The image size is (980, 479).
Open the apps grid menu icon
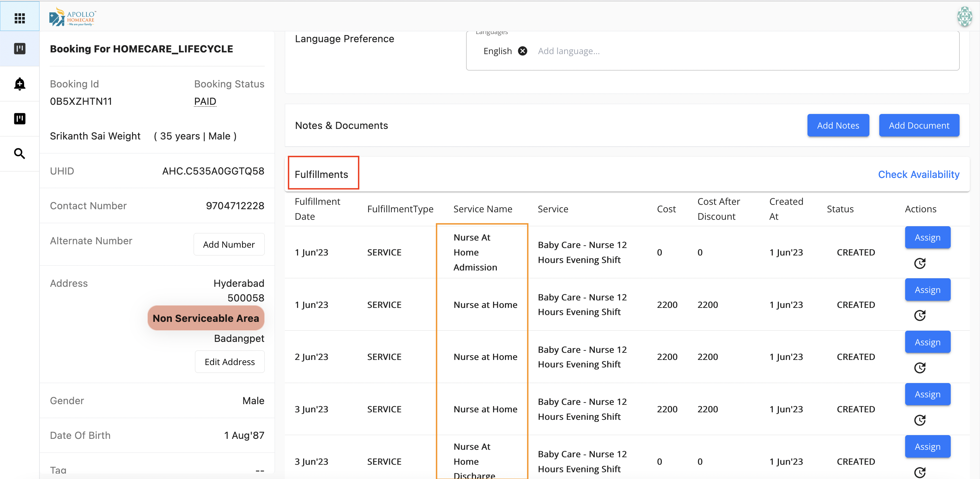tap(19, 17)
